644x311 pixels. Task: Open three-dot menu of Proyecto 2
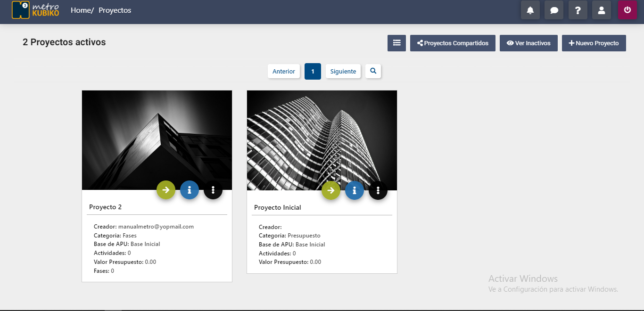[x=213, y=190]
